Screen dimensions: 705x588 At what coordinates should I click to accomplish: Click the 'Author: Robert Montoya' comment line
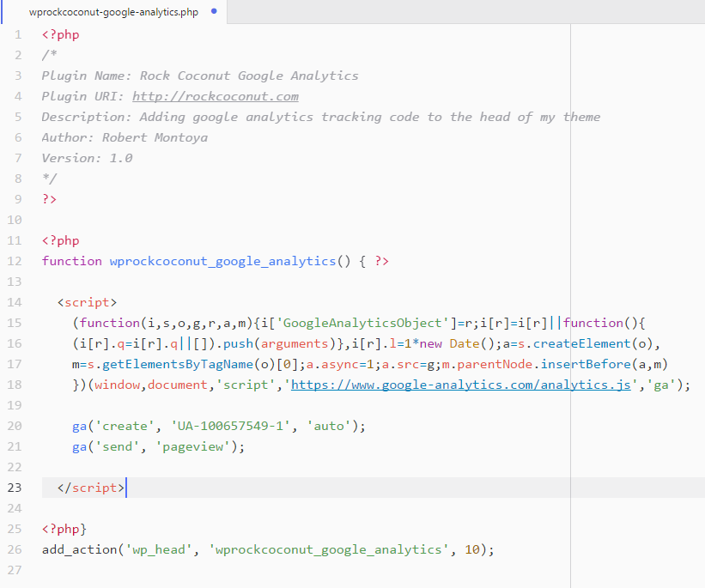coord(125,137)
